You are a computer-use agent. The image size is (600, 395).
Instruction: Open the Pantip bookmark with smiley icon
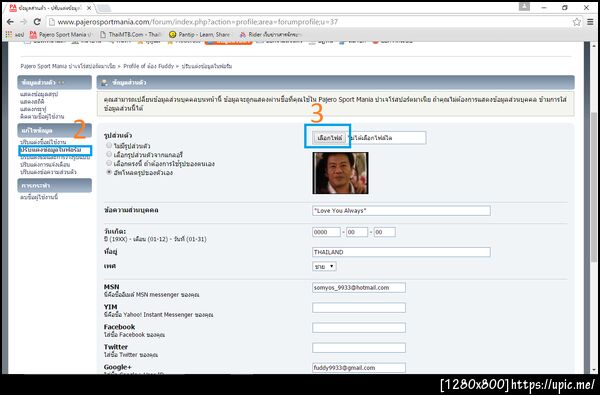(199, 34)
